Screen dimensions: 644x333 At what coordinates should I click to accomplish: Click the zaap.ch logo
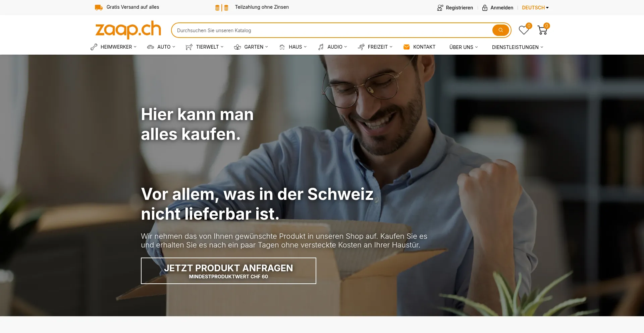128,30
